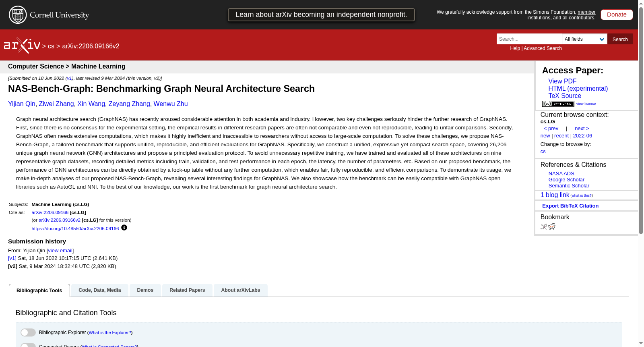
Task: Open [v1] in Submission history
Action: coord(12,258)
